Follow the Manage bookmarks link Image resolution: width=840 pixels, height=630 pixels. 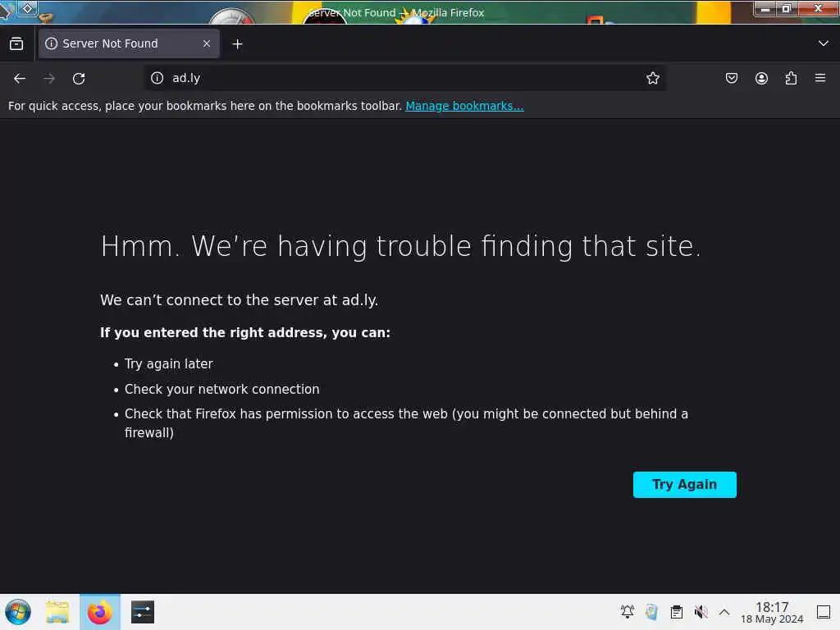(x=464, y=106)
